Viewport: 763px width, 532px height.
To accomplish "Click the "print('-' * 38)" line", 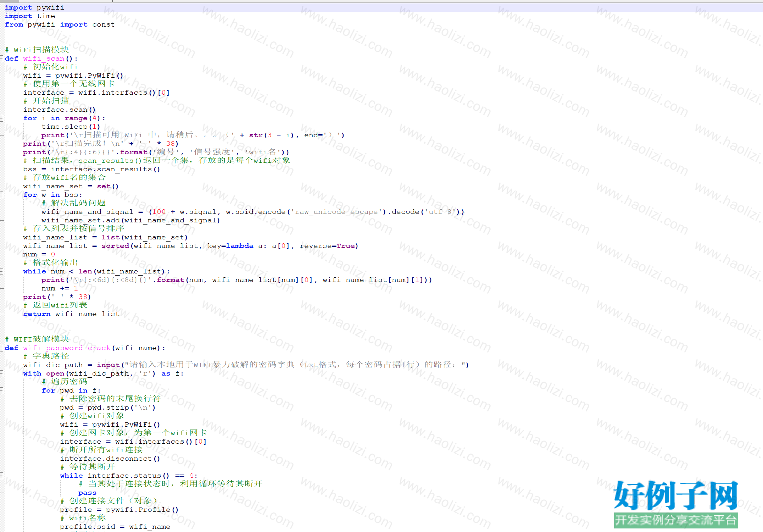I will click(x=57, y=297).
